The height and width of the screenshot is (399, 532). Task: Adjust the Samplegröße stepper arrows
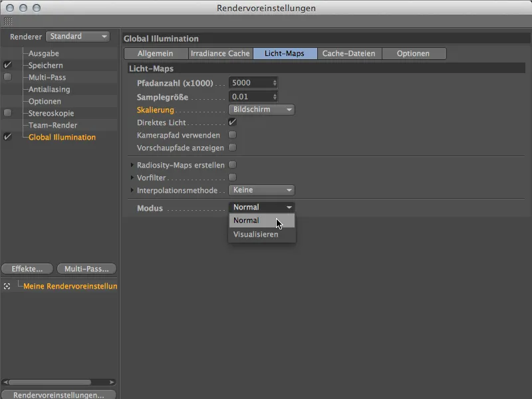(x=275, y=96)
